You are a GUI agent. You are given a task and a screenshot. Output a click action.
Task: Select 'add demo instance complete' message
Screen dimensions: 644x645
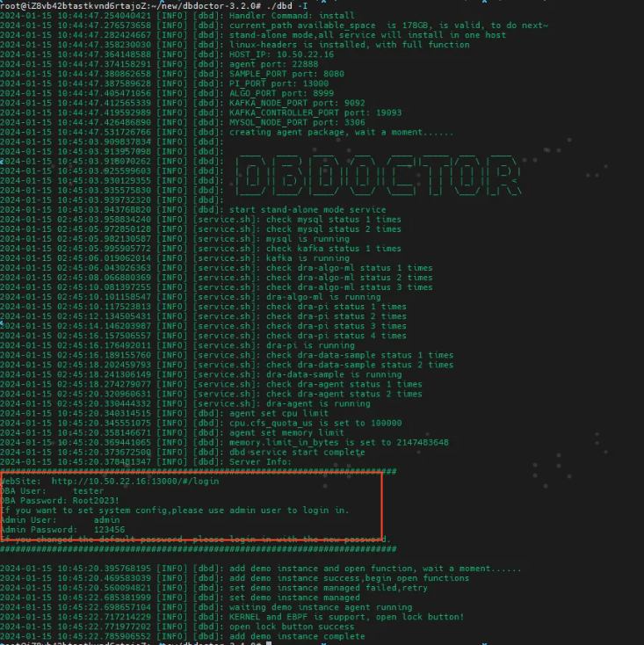pos(297,636)
